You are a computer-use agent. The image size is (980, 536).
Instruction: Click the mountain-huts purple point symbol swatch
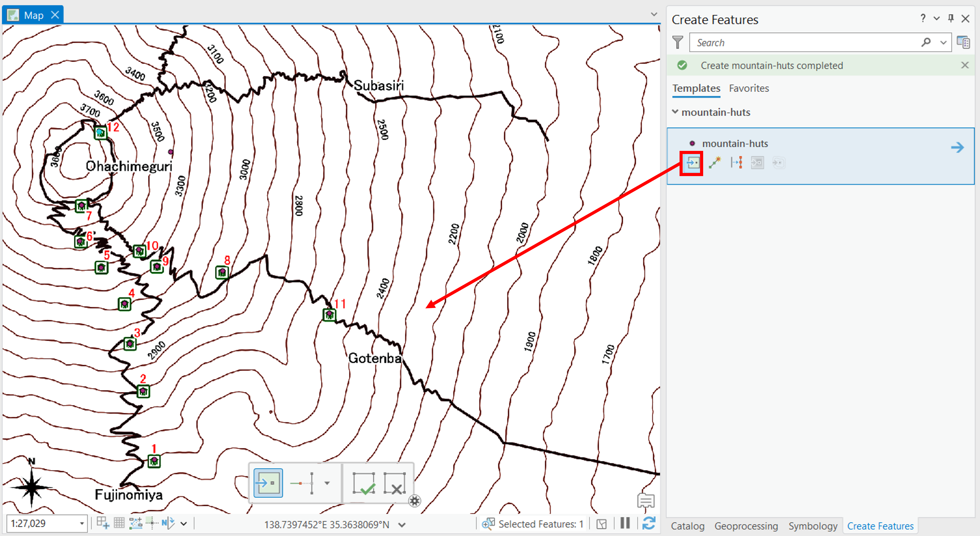[x=692, y=144]
